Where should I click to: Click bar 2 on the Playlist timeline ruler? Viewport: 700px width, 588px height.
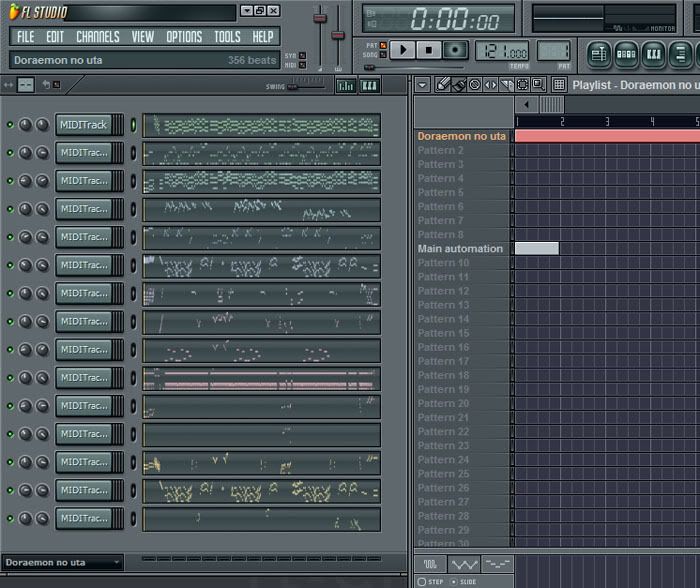coord(562,121)
